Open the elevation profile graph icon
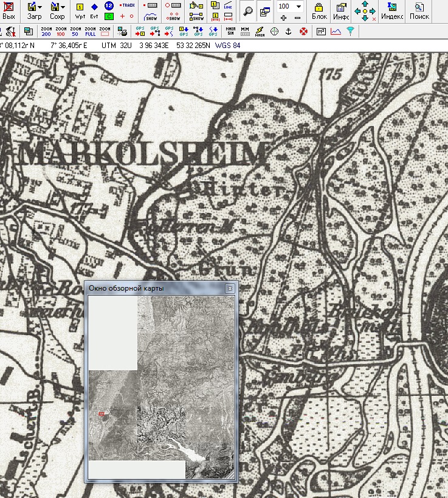Viewport: 448px width, 498px height. (x=336, y=30)
